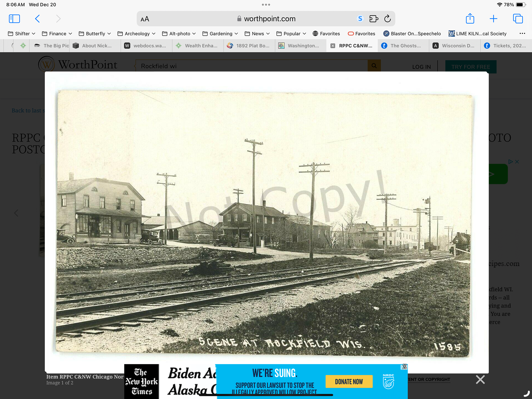The image size is (532, 399).
Task: Show the Safari sidebar
Action: tap(14, 19)
